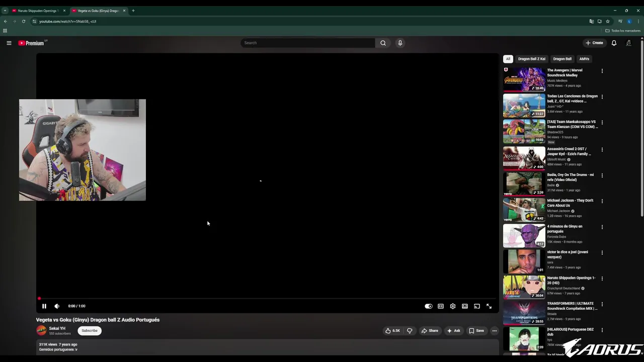Open a new browser tab
Viewport: 644px width, 362px height.
(133, 11)
